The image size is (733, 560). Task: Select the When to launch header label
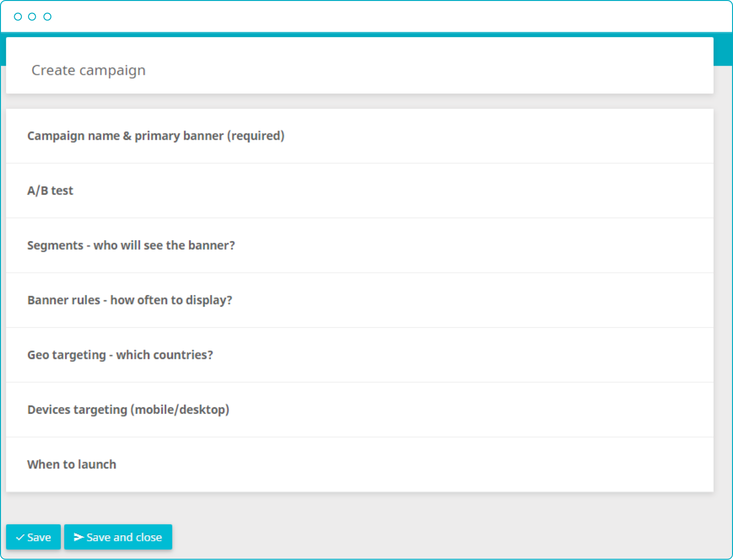pos(72,464)
